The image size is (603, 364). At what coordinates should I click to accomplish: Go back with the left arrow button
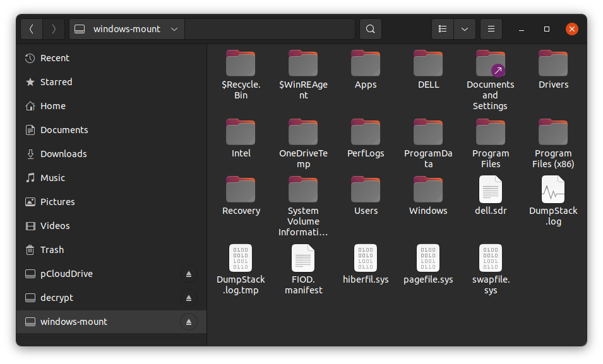coord(32,29)
